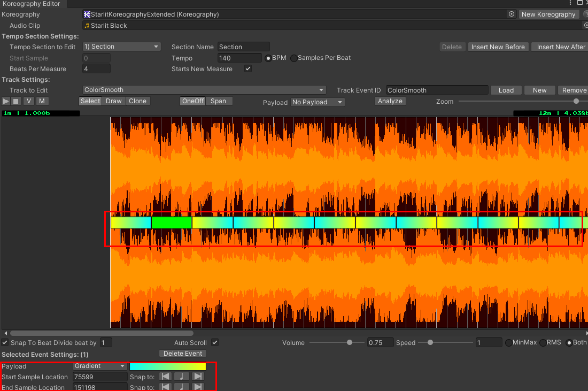Choose Samples Per Beat radio option
This screenshot has width=588, height=391.
pyautogui.click(x=293, y=58)
